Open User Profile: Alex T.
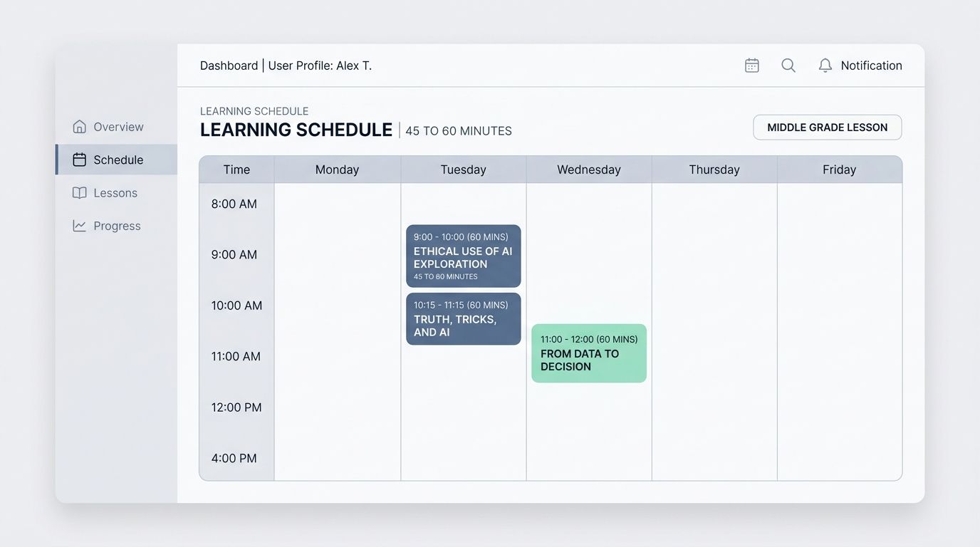The image size is (980, 547). click(320, 66)
